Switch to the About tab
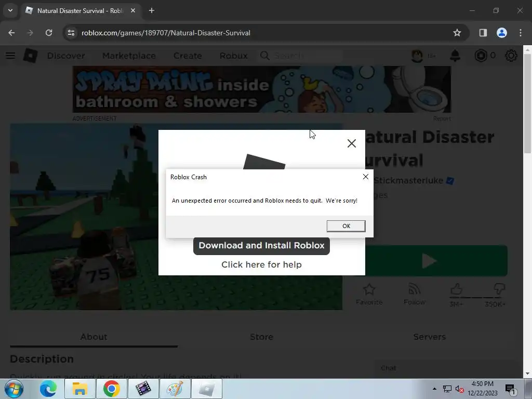The image size is (532, 399). point(94,337)
